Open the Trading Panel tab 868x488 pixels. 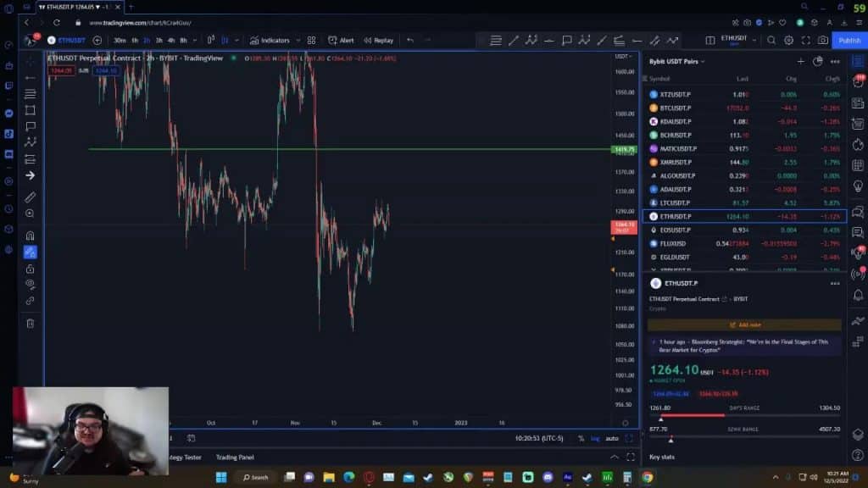(235, 457)
